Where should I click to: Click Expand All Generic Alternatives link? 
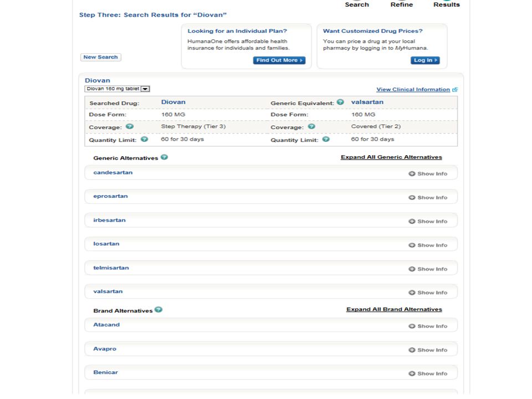pyautogui.click(x=391, y=157)
